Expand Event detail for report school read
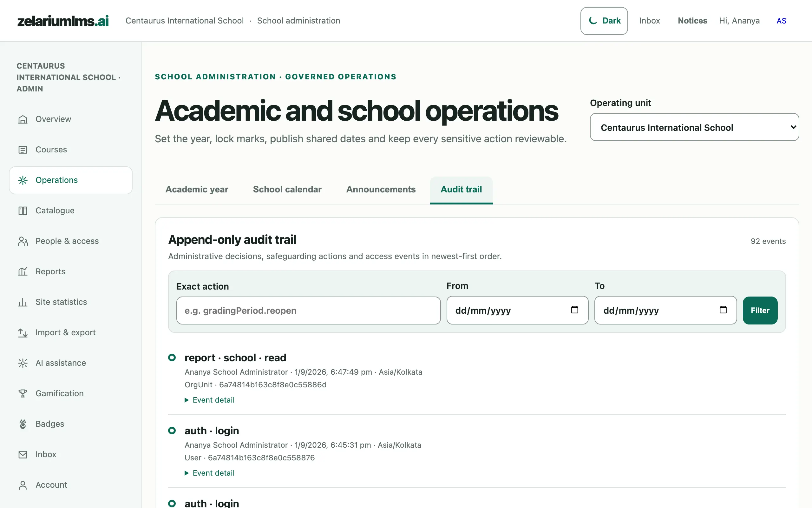 pyautogui.click(x=210, y=400)
